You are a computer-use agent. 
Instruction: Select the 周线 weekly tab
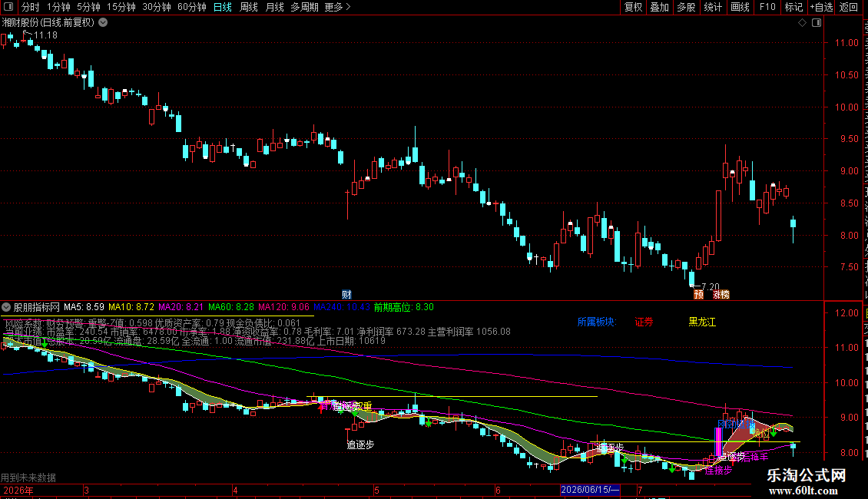pyautogui.click(x=249, y=7)
